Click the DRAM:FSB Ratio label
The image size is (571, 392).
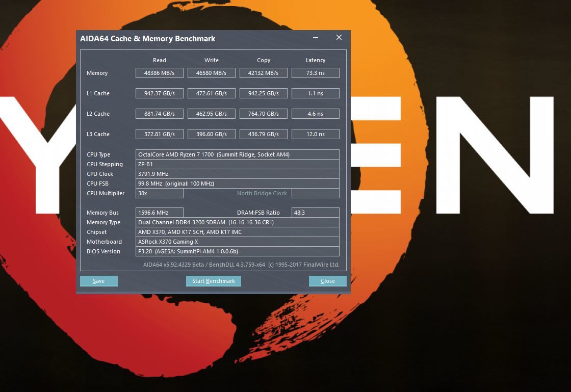258,213
